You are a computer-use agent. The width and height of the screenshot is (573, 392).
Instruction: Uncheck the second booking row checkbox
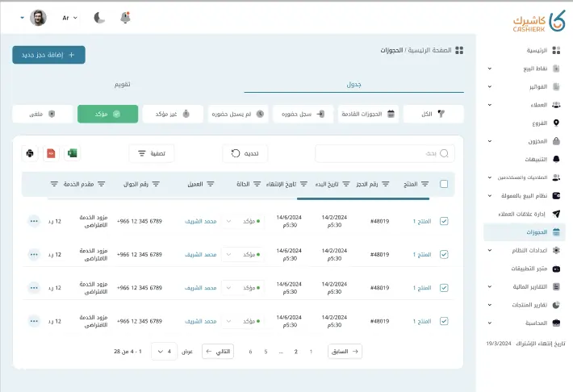[444, 254]
